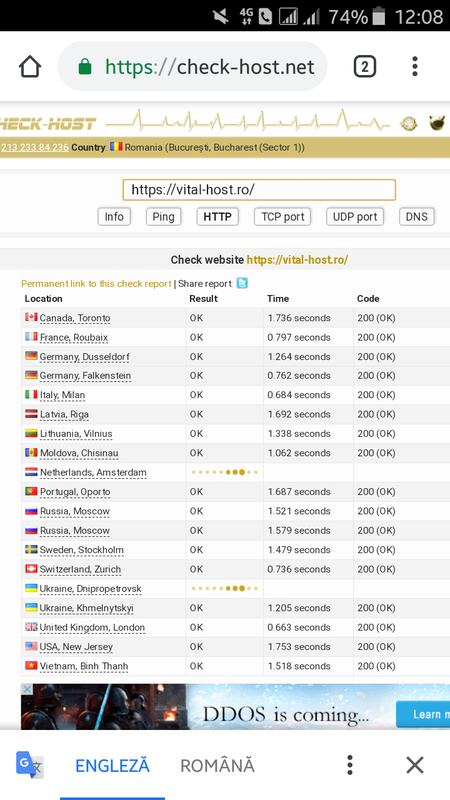Tap the Google Translate icon
This screenshot has width=450, height=800.
(30, 765)
